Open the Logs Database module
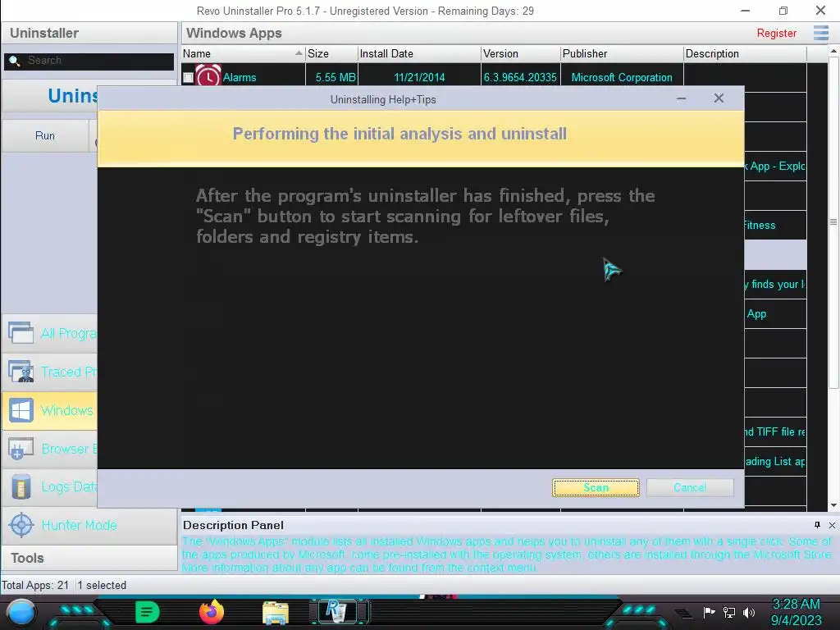Image resolution: width=840 pixels, height=630 pixels. point(50,487)
